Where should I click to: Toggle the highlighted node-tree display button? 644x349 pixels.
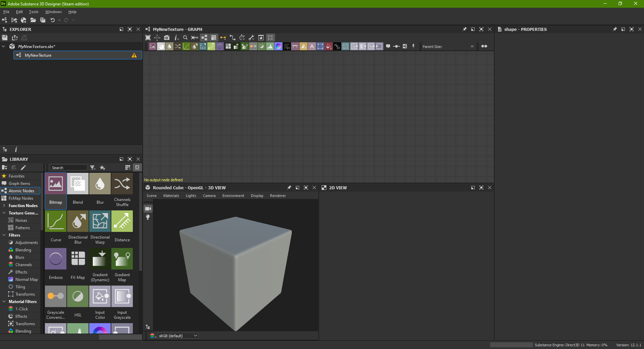click(x=204, y=38)
